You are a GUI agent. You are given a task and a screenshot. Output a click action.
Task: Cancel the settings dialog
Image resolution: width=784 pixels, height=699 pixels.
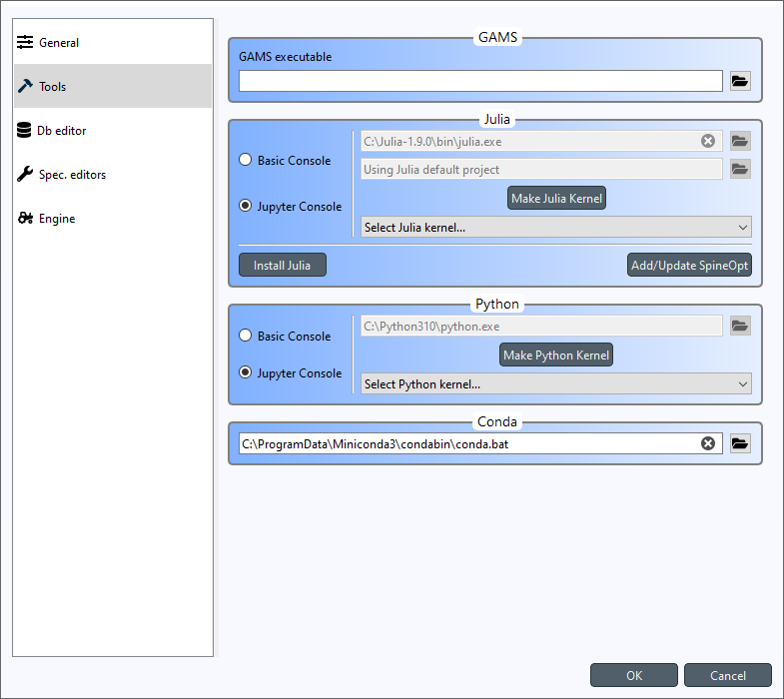[728, 675]
